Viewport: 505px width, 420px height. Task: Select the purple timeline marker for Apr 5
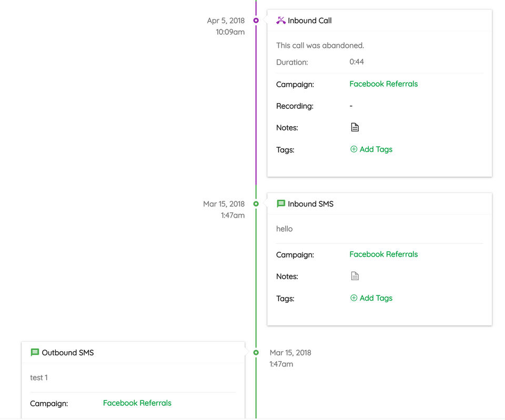pos(256,21)
